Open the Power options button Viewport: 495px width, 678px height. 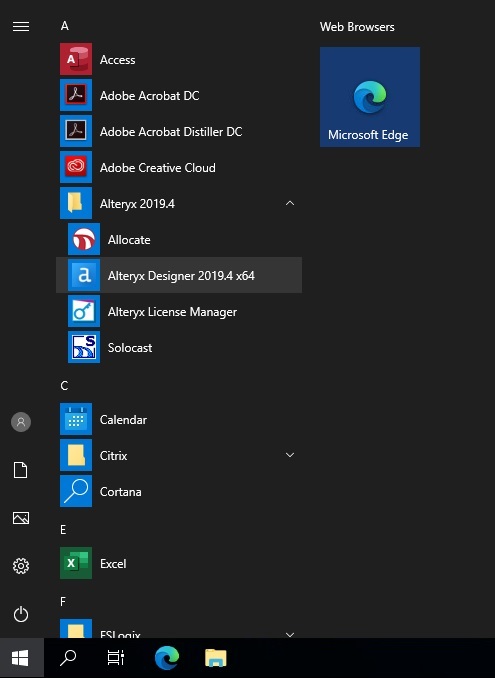click(x=21, y=614)
